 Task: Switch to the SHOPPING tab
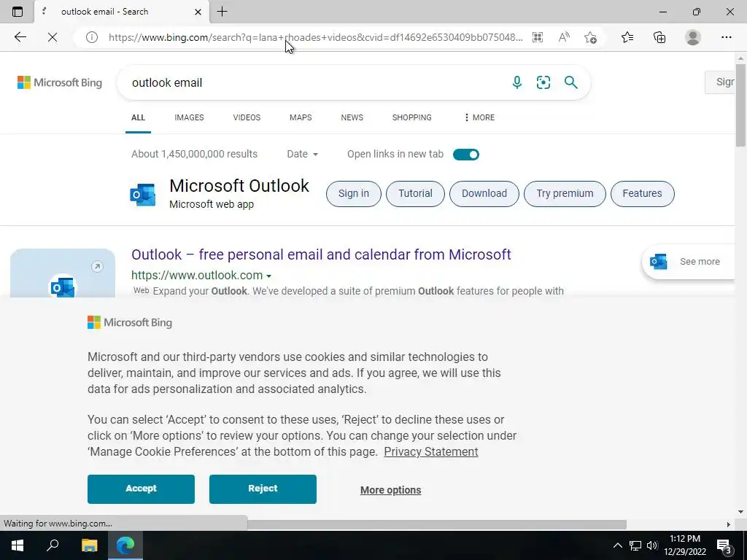point(412,117)
